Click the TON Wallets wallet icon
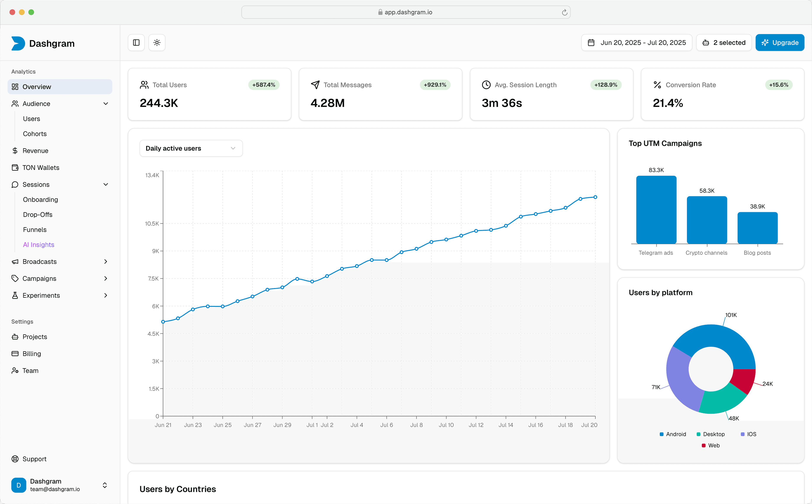812x504 pixels. pyautogui.click(x=15, y=168)
